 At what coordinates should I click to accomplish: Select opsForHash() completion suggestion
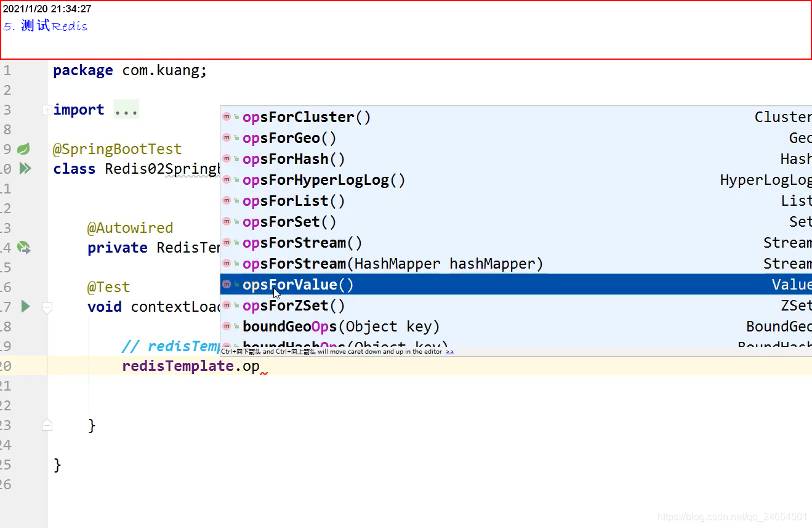pos(516,159)
